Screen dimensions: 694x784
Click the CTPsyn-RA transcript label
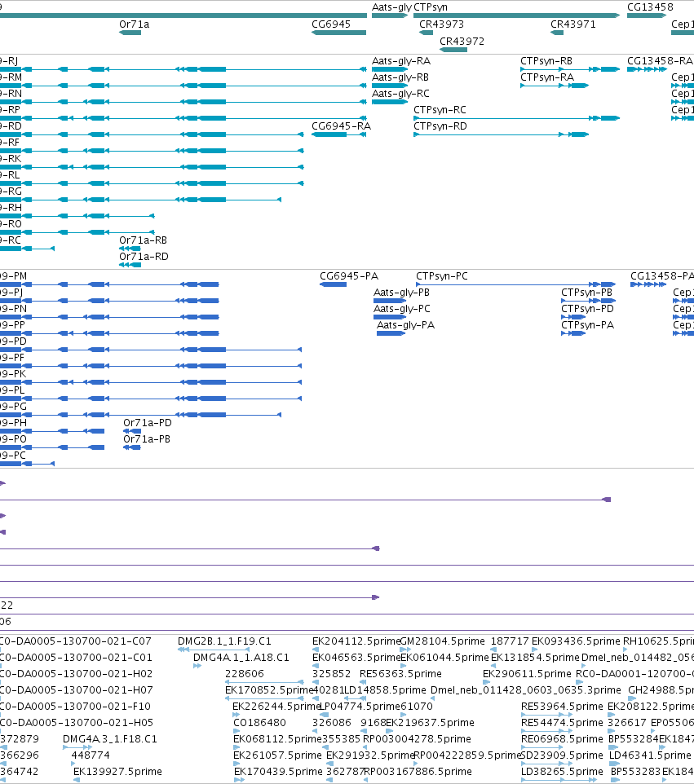547,77
